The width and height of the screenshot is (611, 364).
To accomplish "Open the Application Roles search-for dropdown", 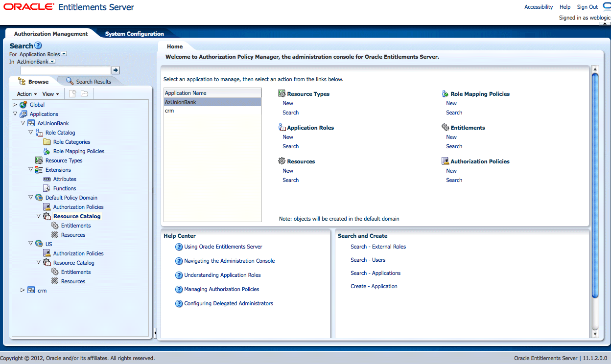I will pyautogui.click(x=65, y=54).
